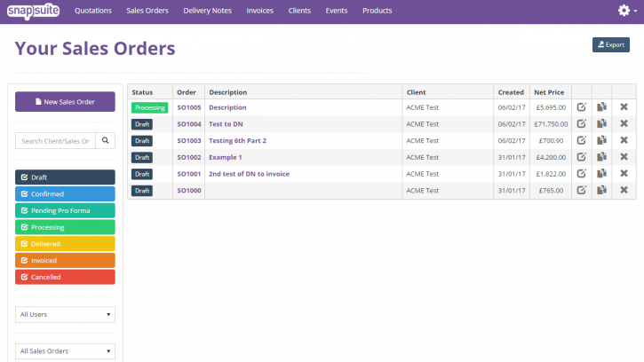Toggle the Invoiced status filter
The height and width of the screenshot is (362, 644).
(65, 260)
